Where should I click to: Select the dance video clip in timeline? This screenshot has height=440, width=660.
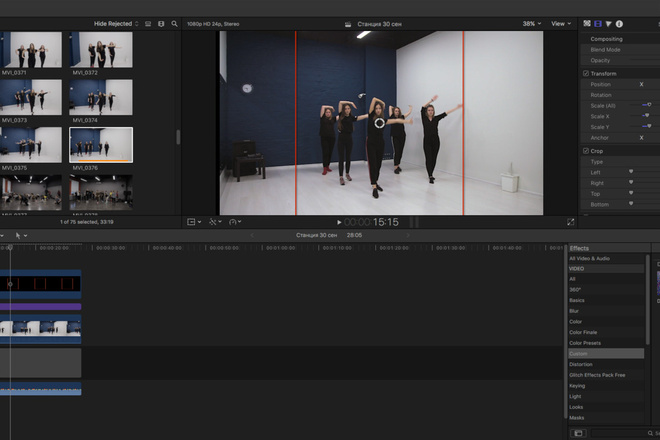[x=40, y=329]
